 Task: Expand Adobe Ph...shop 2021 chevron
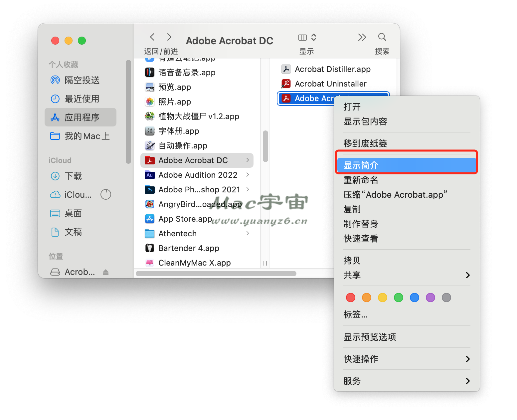point(248,189)
